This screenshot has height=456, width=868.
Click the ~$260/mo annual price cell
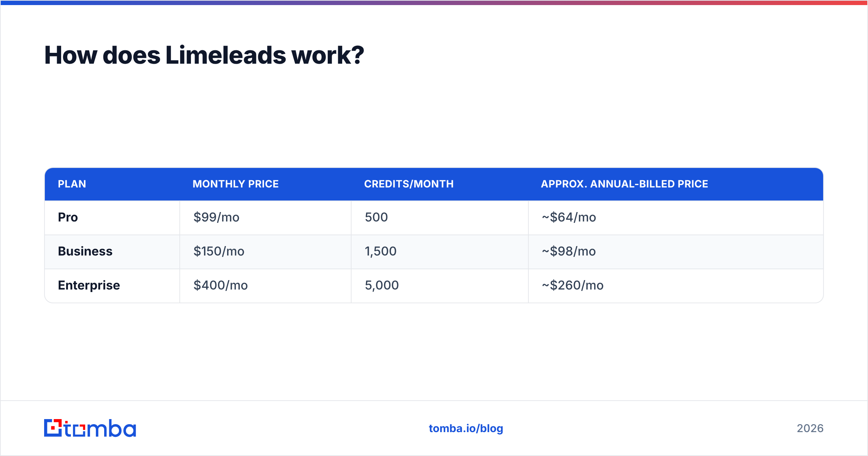[676, 286]
